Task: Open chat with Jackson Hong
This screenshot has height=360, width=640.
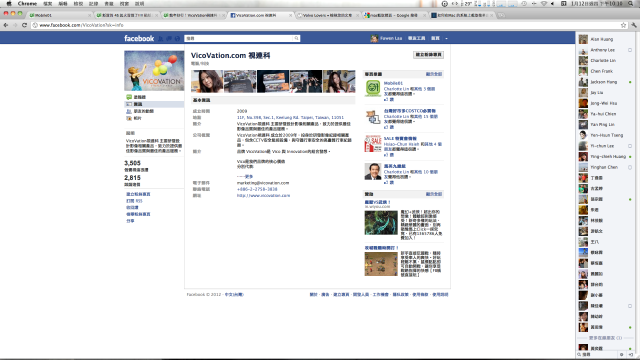Action: [605, 82]
